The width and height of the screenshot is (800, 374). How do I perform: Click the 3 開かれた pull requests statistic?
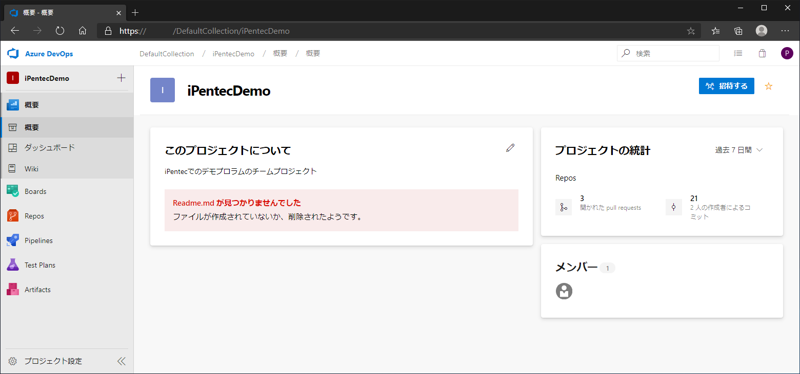[610, 203]
